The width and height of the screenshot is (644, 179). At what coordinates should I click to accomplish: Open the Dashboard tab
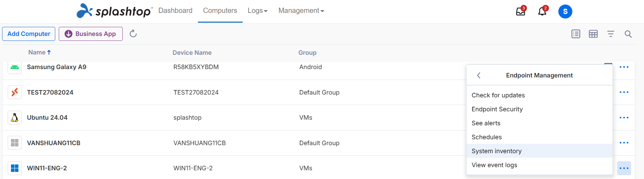pos(175,11)
